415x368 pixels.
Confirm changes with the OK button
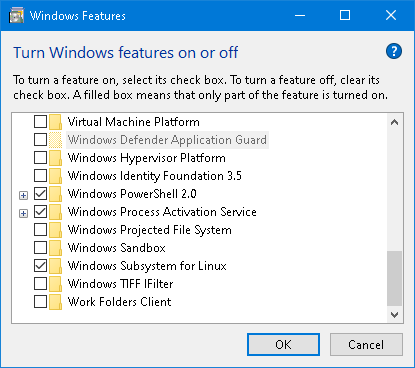(283, 345)
